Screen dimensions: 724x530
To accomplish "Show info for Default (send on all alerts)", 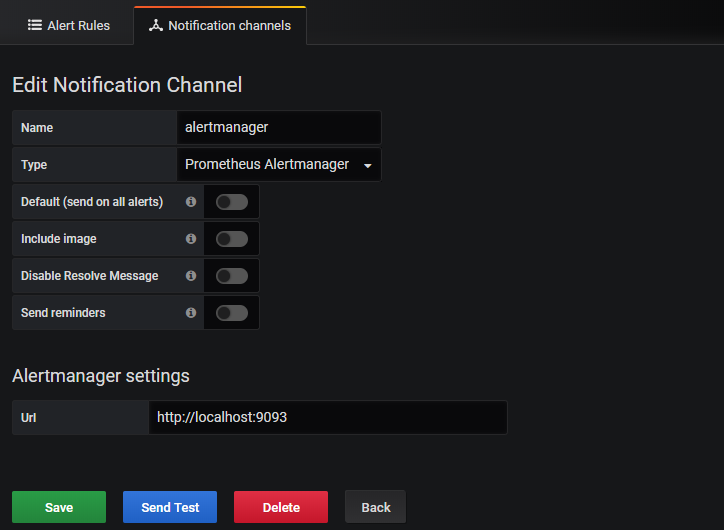I will coord(191,202).
